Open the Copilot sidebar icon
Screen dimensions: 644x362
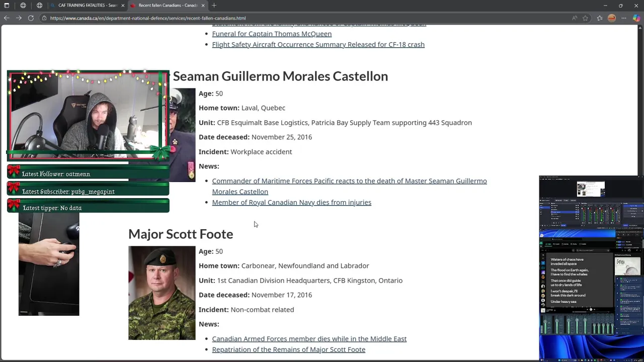[636, 18]
